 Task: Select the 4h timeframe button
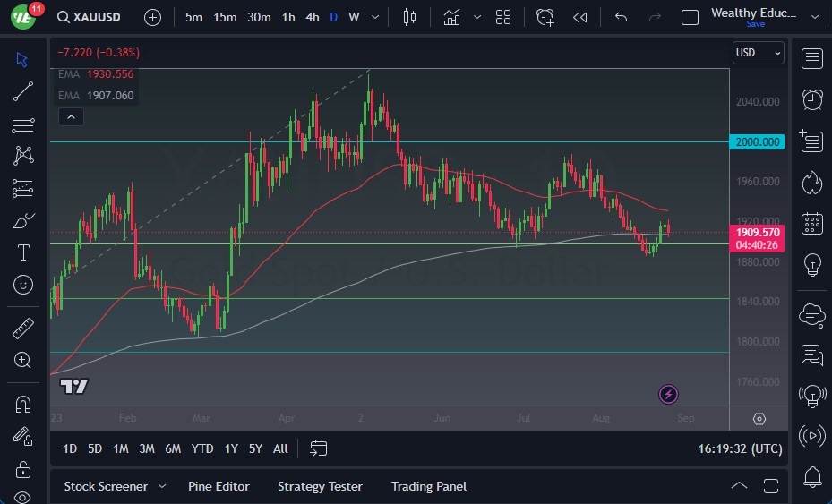(x=312, y=17)
